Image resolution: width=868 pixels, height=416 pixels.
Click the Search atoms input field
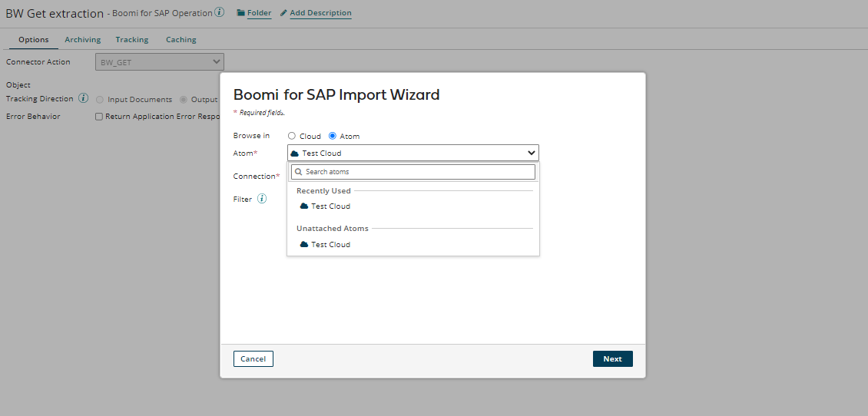[419, 172]
